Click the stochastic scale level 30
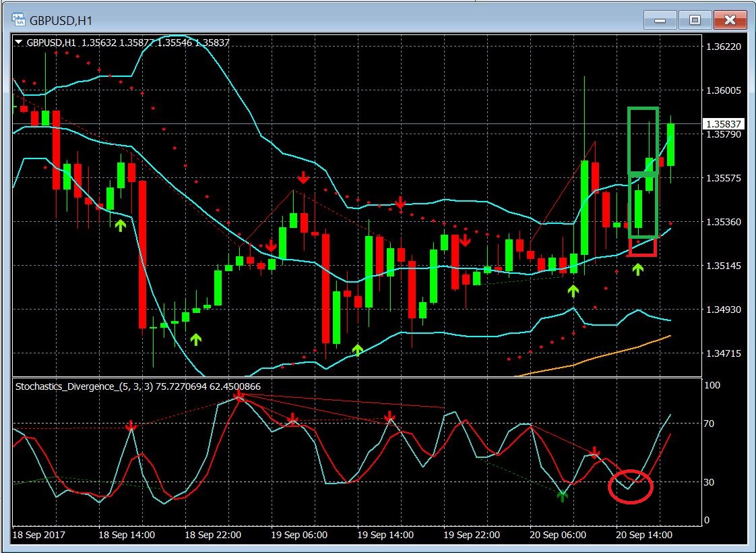Screen dimensions: 756x553 coord(709,482)
